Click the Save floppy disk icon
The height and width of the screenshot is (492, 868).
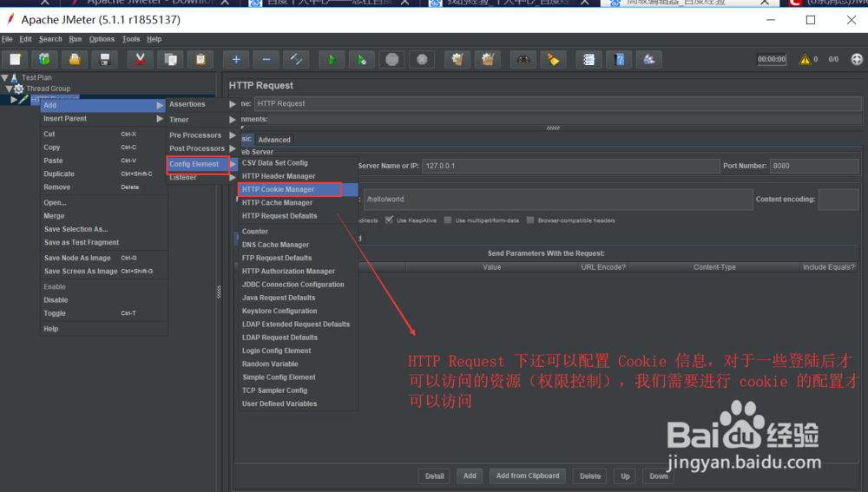(105, 59)
